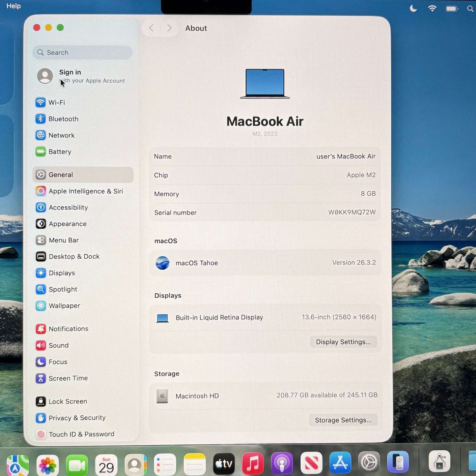
Task: Select General in the settings sidebar
Action: tap(61, 175)
